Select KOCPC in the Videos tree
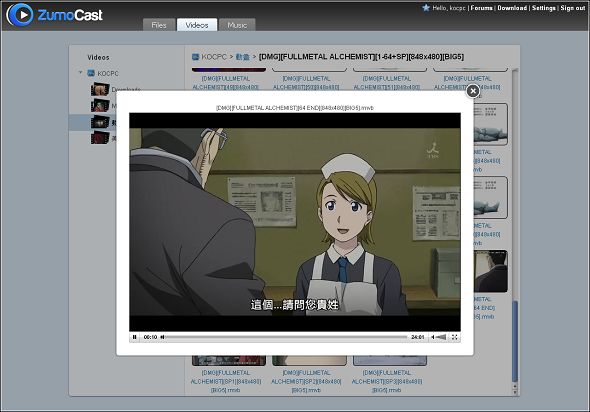590x412 pixels. point(108,73)
